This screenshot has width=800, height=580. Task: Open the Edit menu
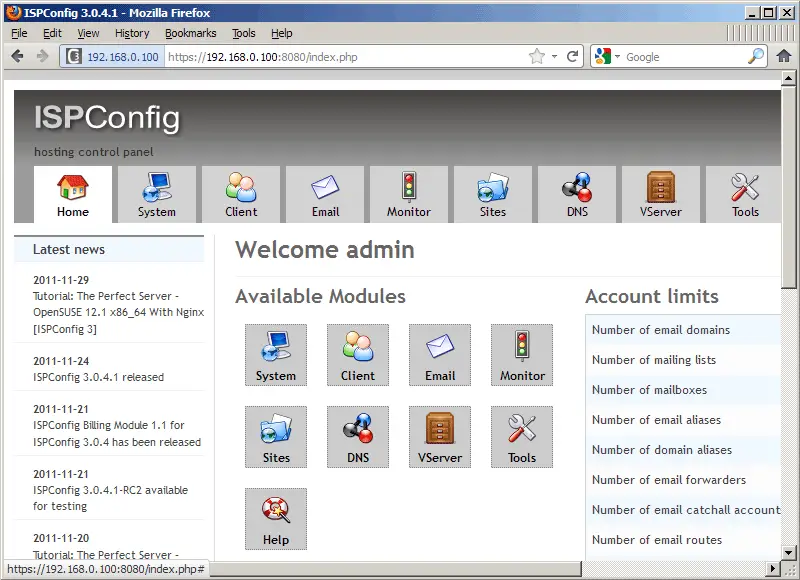pyautogui.click(x=52, y=33)
